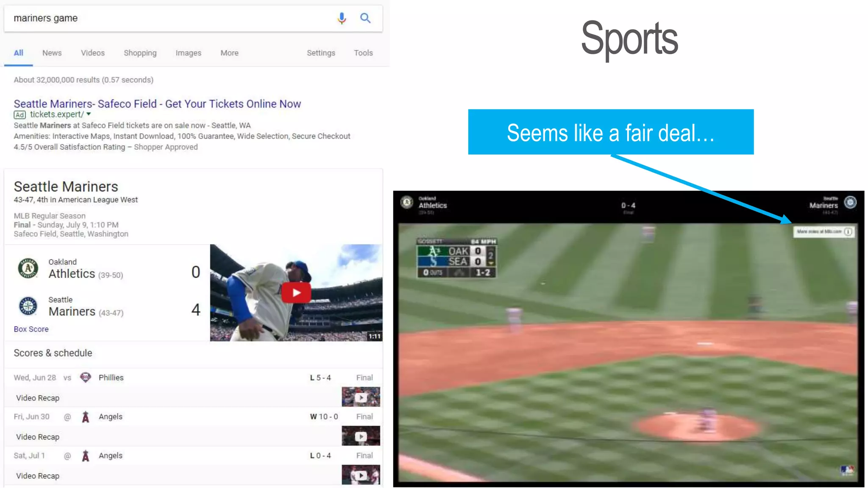This screenshot has width=868, height=488.
Task: Click MLB logo in video corner
Action: pos(847,470)
